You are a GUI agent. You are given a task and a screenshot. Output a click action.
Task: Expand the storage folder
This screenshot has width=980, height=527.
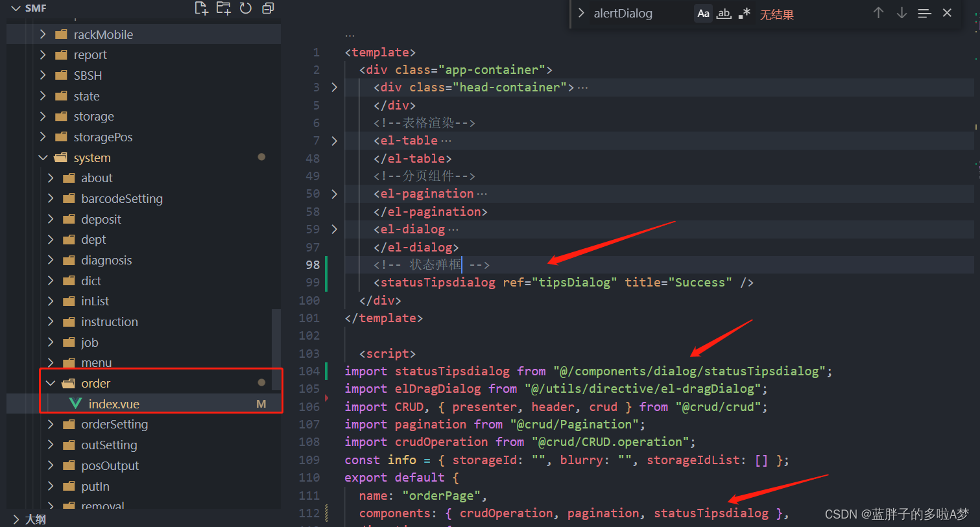[43, 117]
